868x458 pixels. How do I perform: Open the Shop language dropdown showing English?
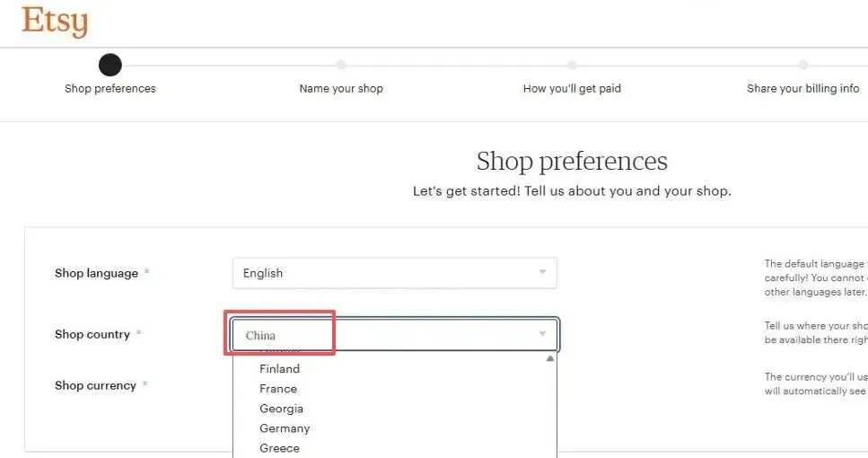point(386,273)
